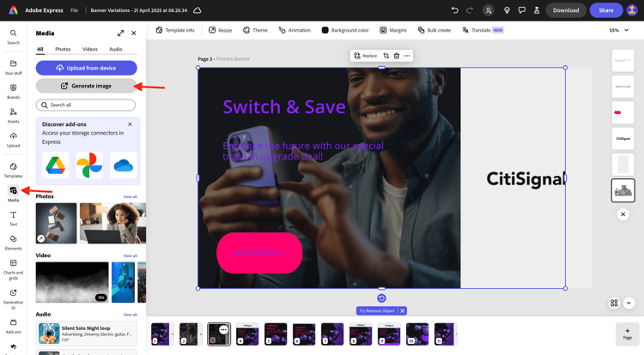Open Google Photos add-on
The image size is (644, 355).
(x=89, y=165)
